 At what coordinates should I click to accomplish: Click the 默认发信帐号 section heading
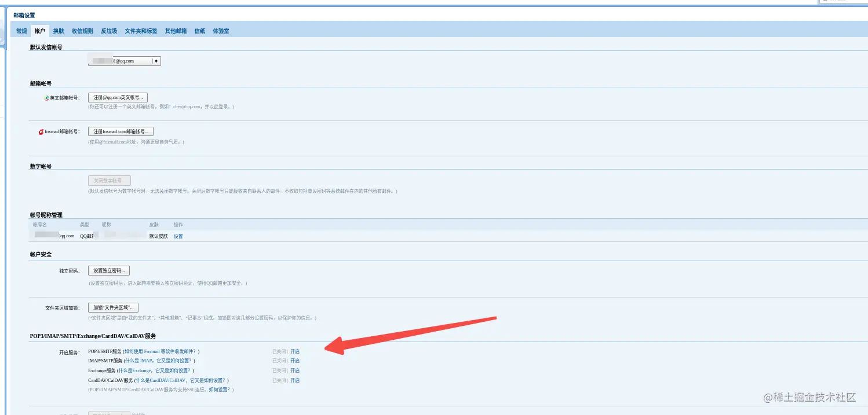(46, 47)
